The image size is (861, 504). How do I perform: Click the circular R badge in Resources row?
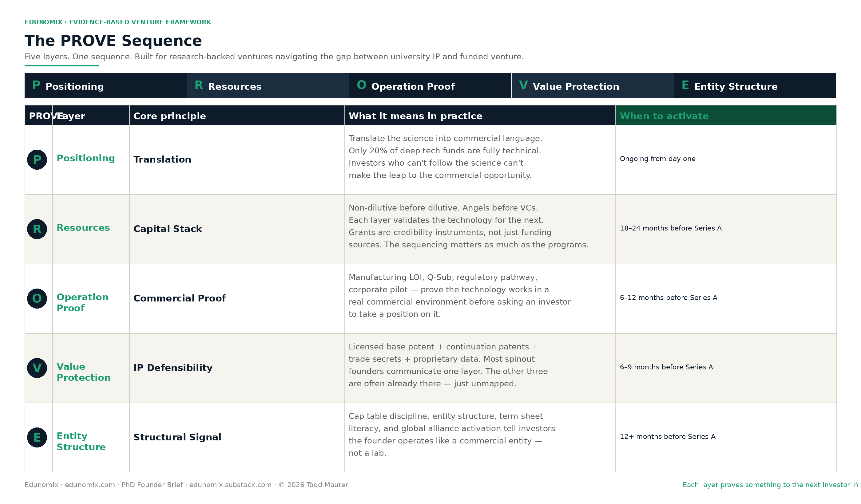click(x=37, y=229)
